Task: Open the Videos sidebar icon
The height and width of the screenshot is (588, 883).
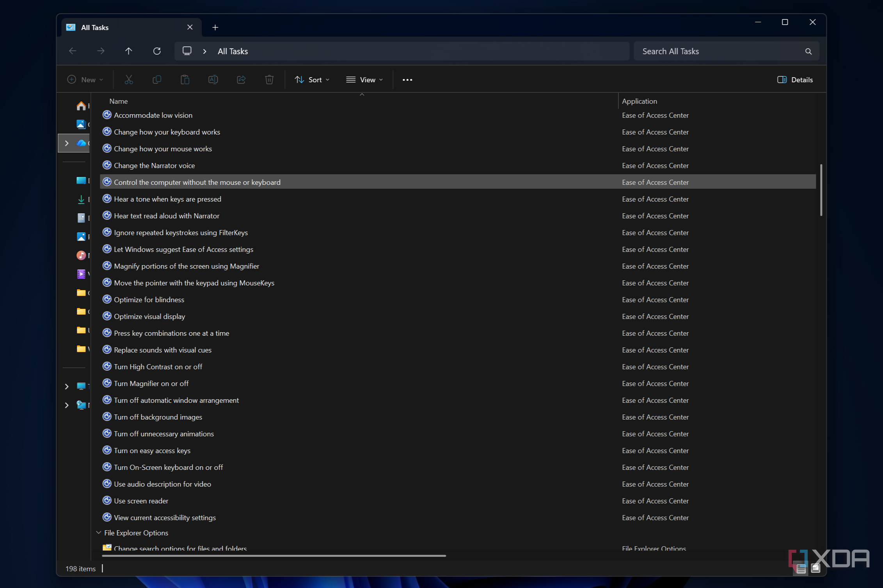Action: pyautogui.click(x=81, y=274)
